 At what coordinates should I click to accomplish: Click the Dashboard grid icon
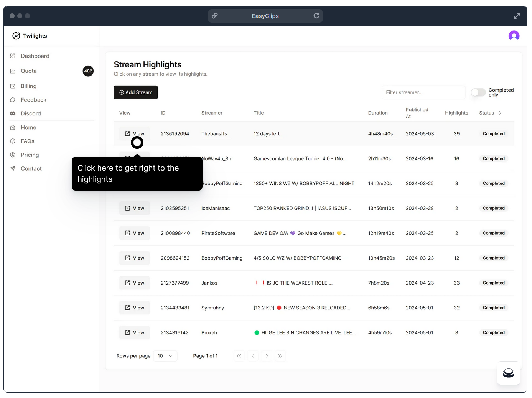(x=13, y=56)
